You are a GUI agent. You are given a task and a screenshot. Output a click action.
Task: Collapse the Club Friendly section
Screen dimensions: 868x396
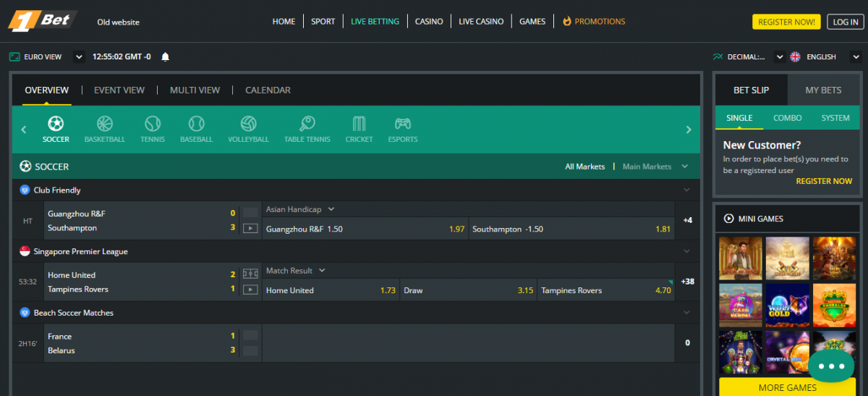pos(686,190)
